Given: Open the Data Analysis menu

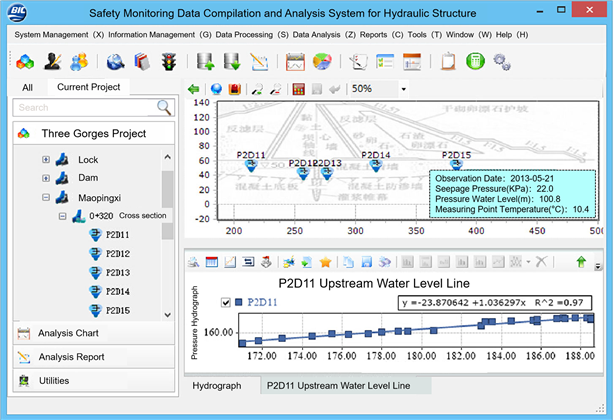Looking at the screenshot, I should 324,35.
